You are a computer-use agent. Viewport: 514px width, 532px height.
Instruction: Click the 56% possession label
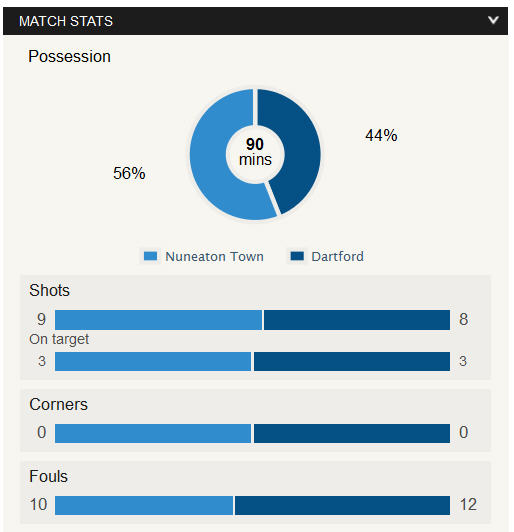pos(129,173)
